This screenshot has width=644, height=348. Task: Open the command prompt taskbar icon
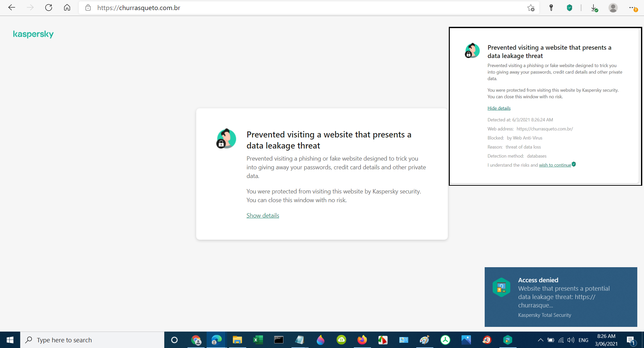click(x=279, y=340)
